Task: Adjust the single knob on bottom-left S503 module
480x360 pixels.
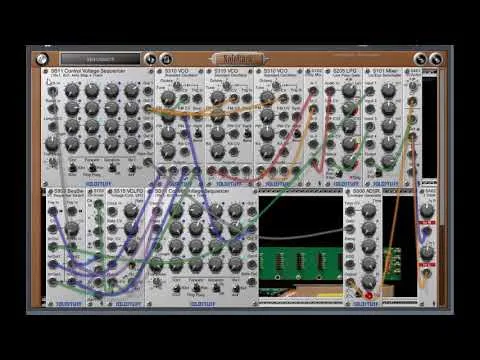Action: 71,228
